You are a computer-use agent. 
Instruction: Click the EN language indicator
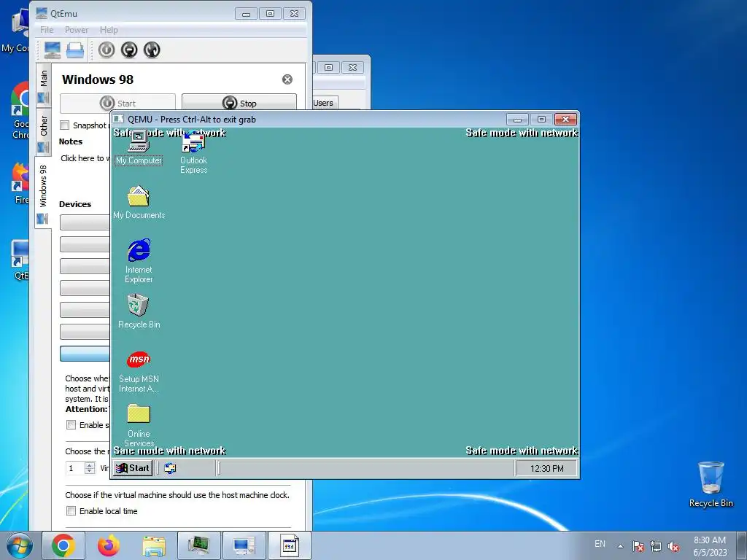pos(600,544)
